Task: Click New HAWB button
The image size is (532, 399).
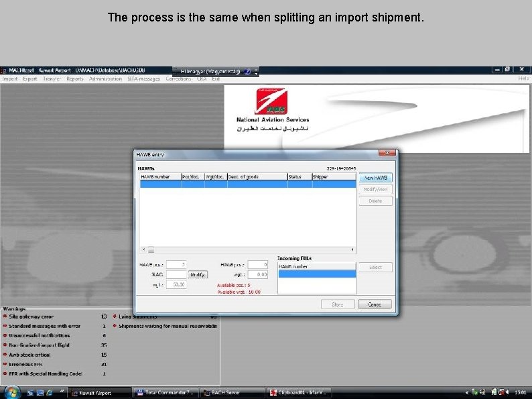Action: point(375,178)
